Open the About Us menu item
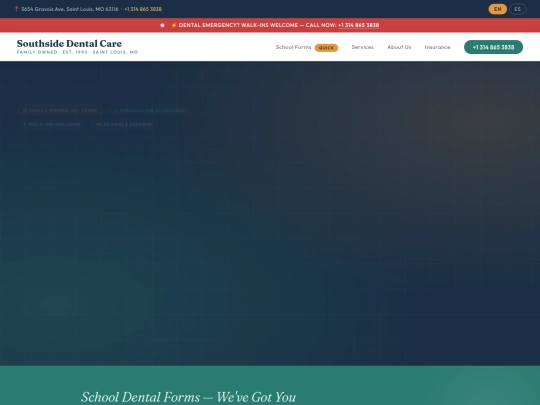540x405 pixels. pos(399,47)
